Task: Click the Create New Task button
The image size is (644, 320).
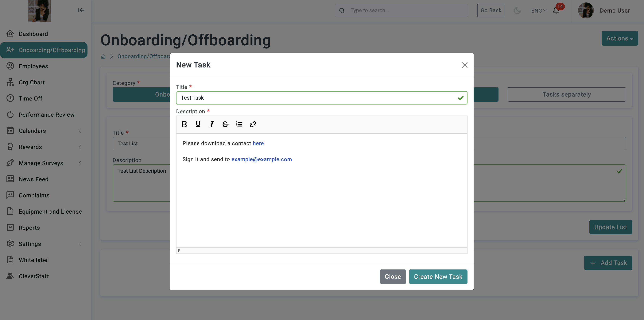Action: 438,276
